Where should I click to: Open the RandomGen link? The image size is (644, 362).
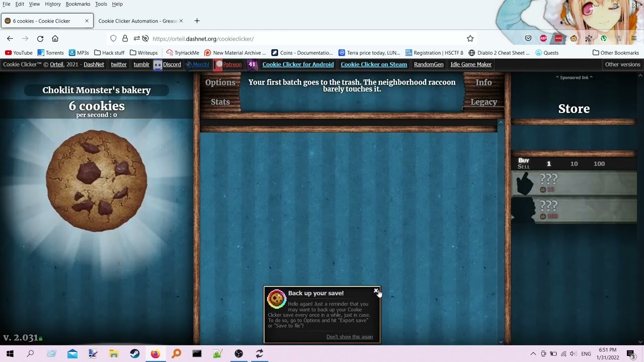429,64
